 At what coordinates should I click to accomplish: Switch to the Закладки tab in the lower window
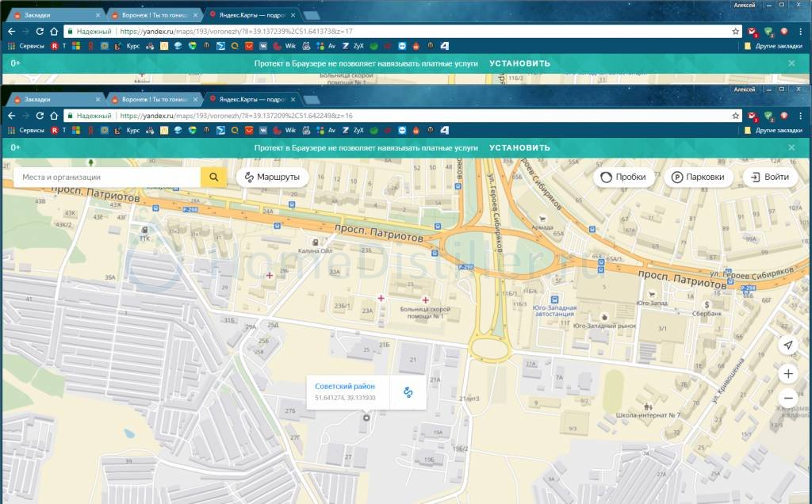coord(56,99)
